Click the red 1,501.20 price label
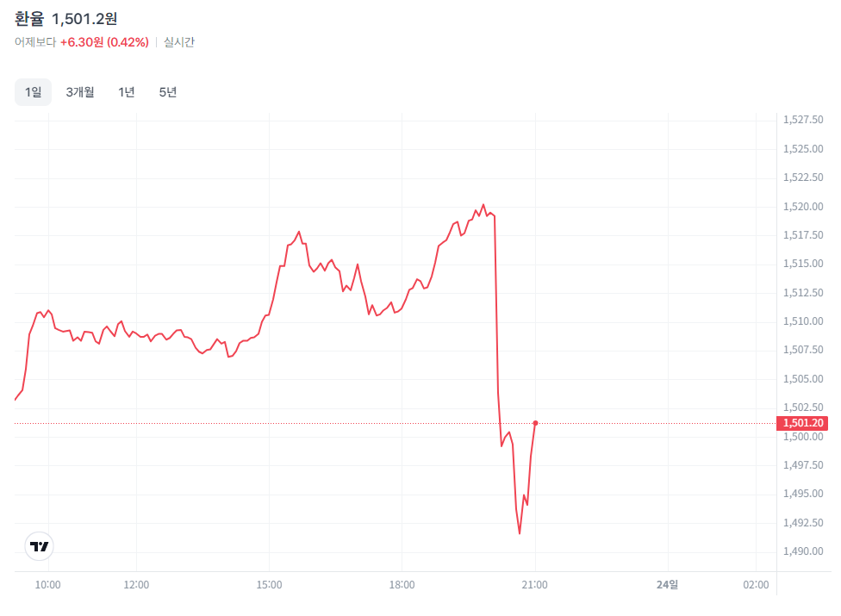Viewport: 841px width, 616px height. [x=802, y=423]
